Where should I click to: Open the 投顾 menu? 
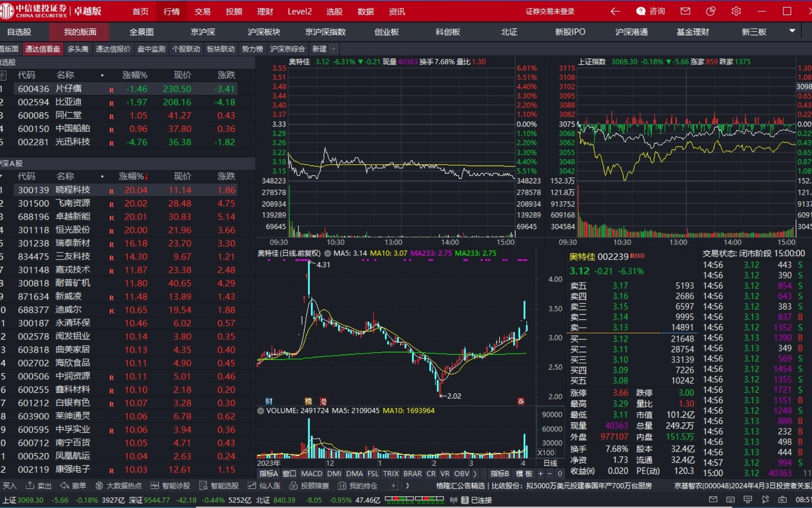tap(234, 11)
